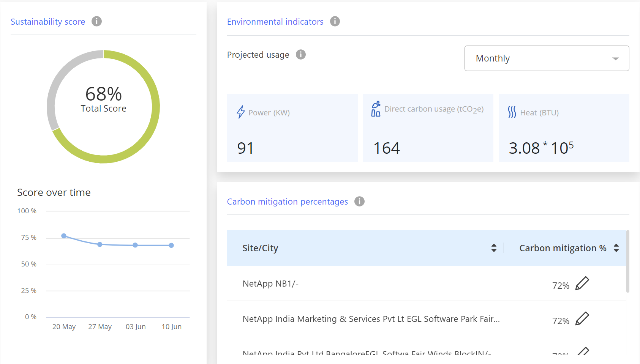Screen dimensions: 640x364
Task: Click info icon next to Environmental indicators
Action: point(335,22)
